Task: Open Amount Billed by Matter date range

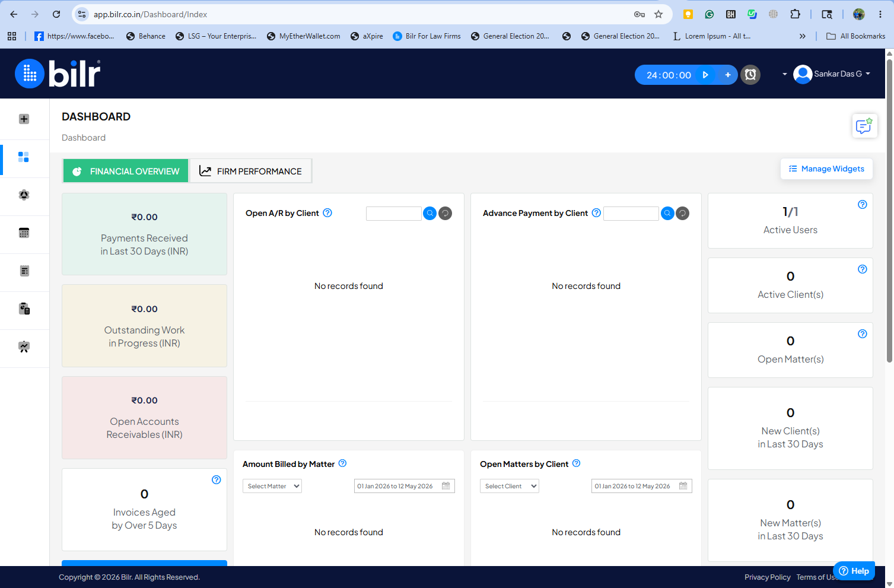Action: coord(405,486)
